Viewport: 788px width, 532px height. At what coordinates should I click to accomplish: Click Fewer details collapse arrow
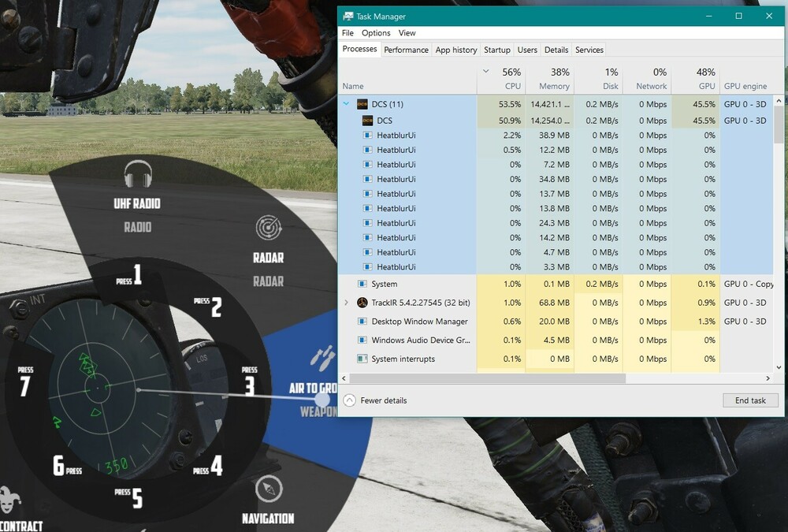(x=349, y=400)
